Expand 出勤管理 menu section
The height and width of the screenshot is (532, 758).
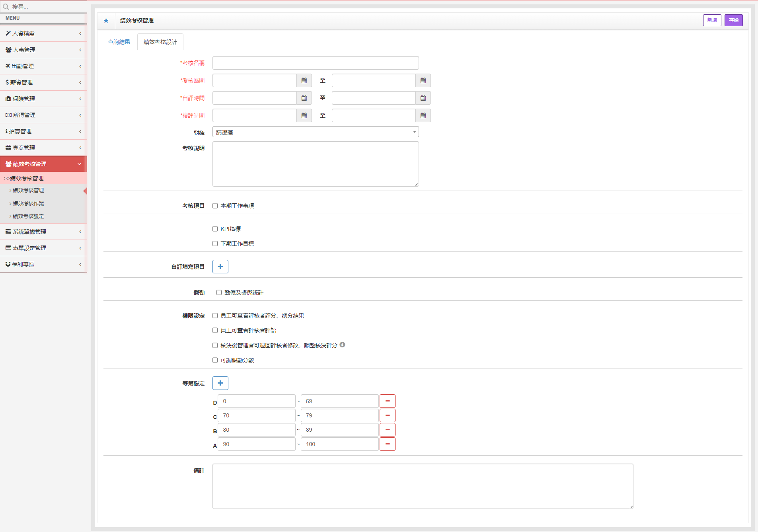pos(43,66)
